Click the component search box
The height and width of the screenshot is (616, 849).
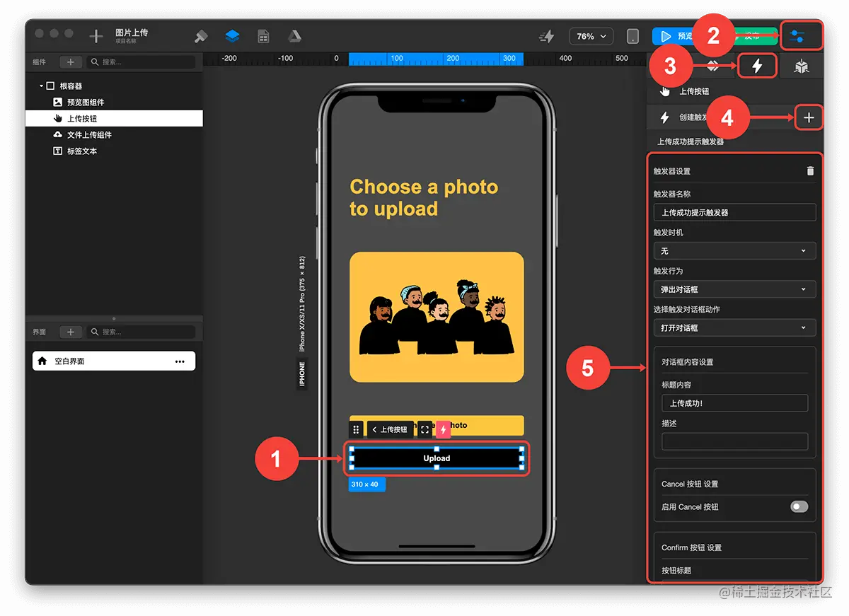click(x=141, y=62)
